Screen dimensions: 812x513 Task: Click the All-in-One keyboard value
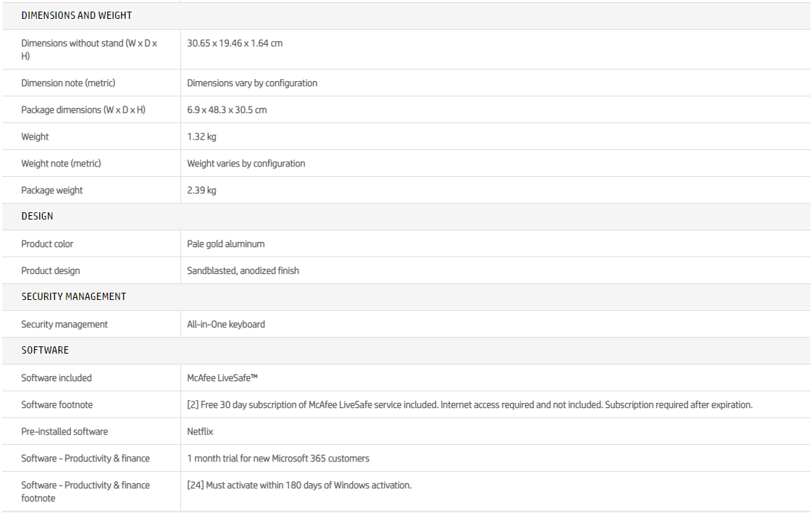(225, 325)
